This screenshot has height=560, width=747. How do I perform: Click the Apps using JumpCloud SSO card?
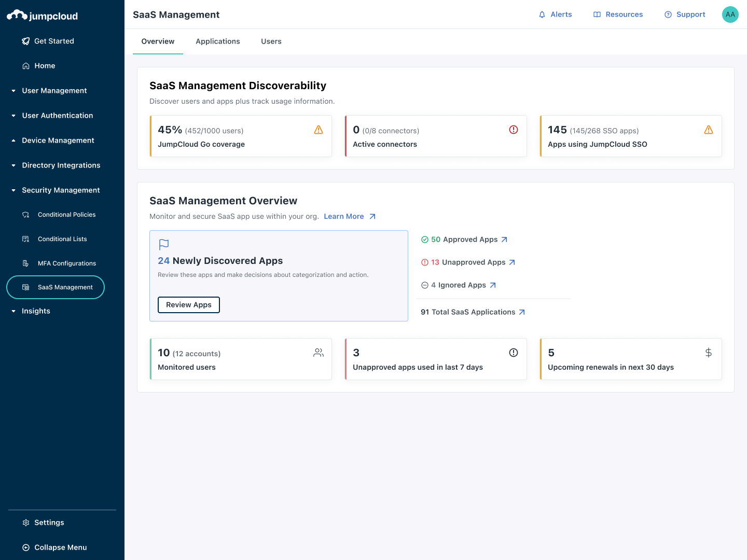631,136
